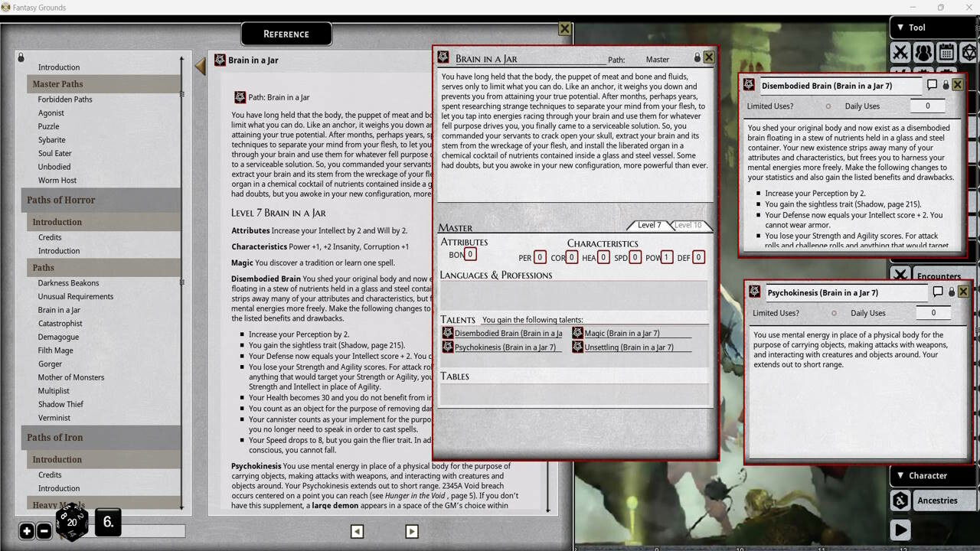This screenshot has width=980, height=551.
Task: Roll the black d20 die at bottom left
Action: (72, 523)
